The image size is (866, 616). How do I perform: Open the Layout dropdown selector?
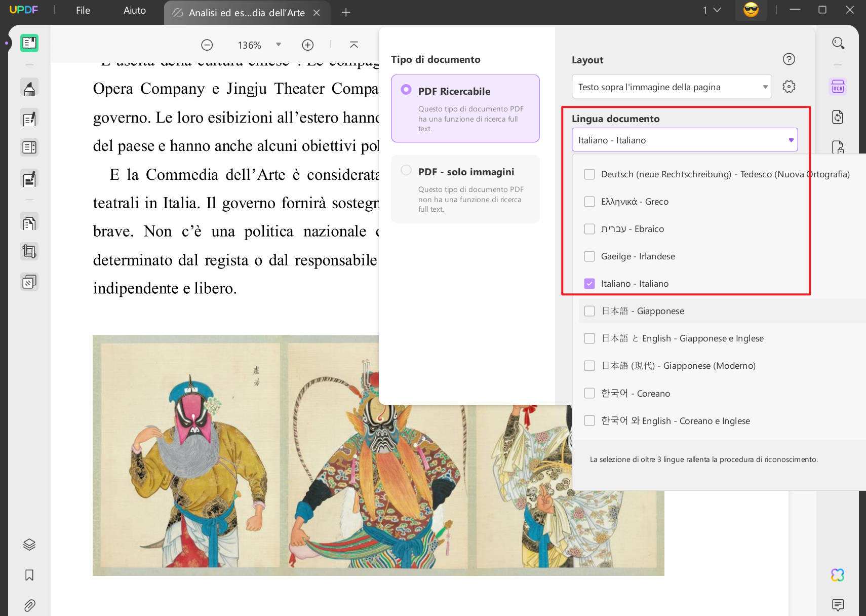tap(672, 87)
